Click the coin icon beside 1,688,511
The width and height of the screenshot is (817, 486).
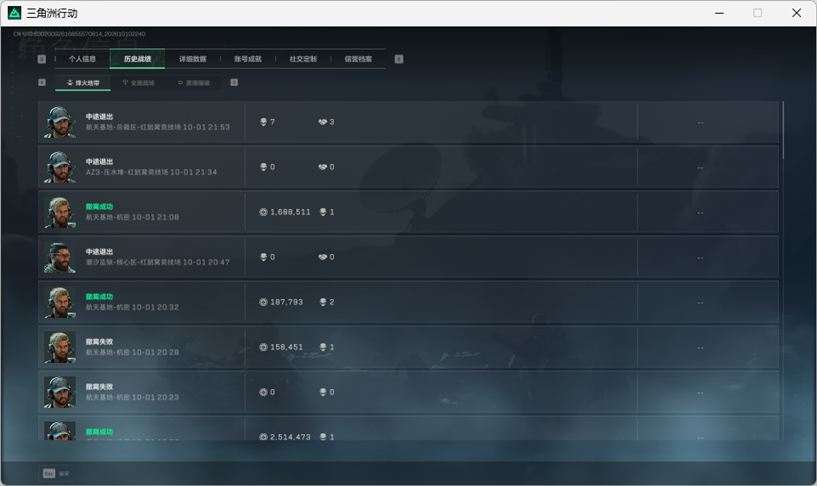[263, 212]
